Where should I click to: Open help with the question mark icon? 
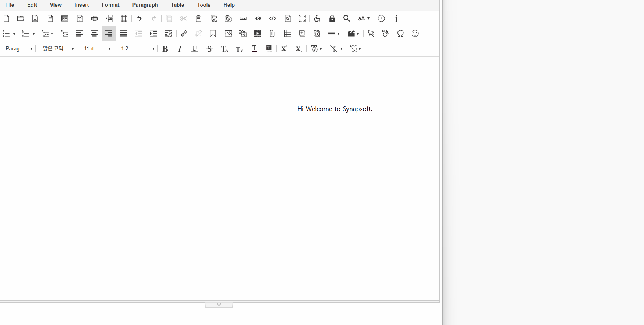pos(381,18)
